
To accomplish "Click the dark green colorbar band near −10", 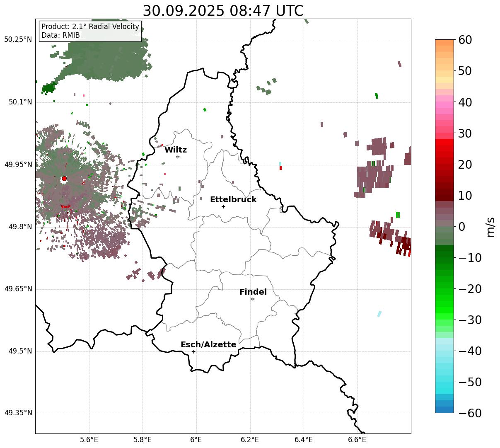I will (x=444, y=257).
